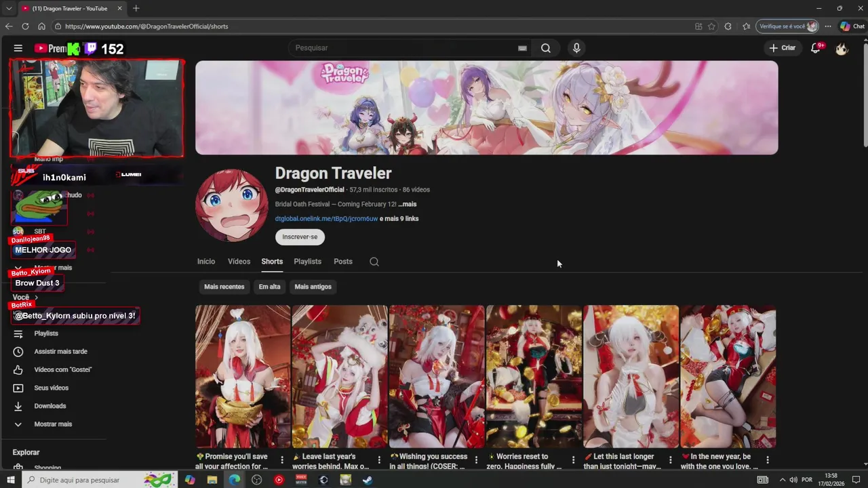Open the 'e mais 9 links' list

click(x=399, y=219)
